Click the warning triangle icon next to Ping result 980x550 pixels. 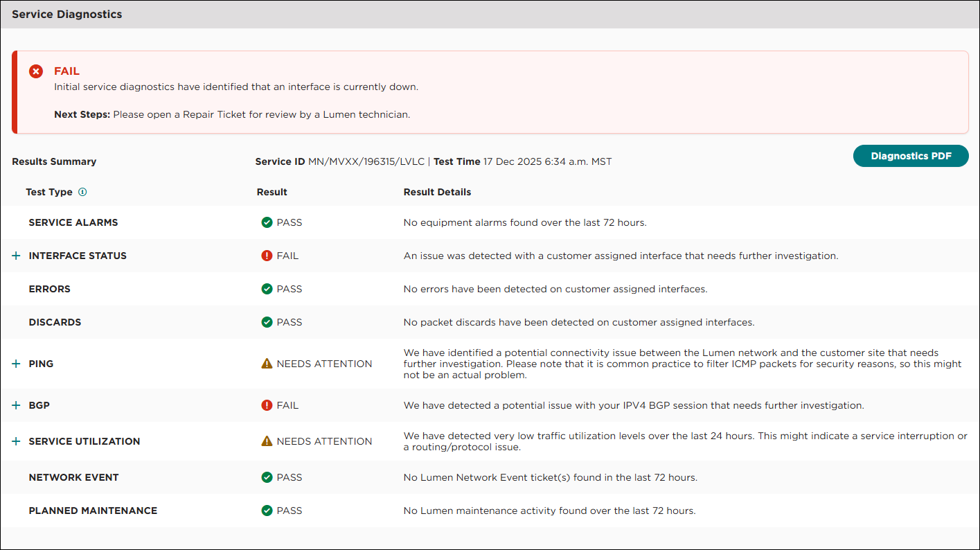pyautogui.click(x=267, y=363)
